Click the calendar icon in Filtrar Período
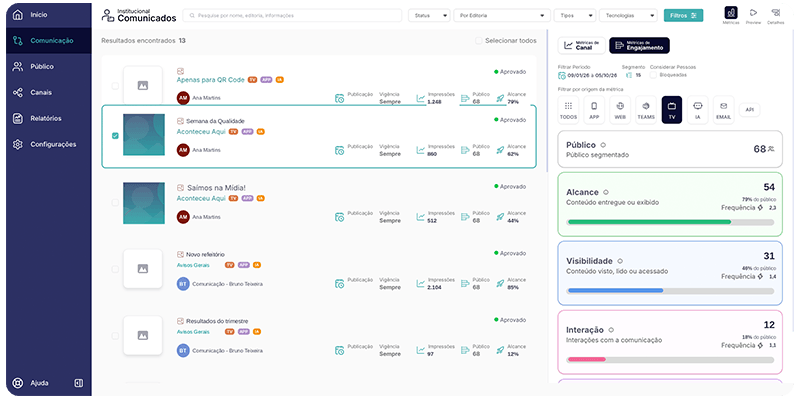Viewport: 800px width, 399px height. (562, 76)
